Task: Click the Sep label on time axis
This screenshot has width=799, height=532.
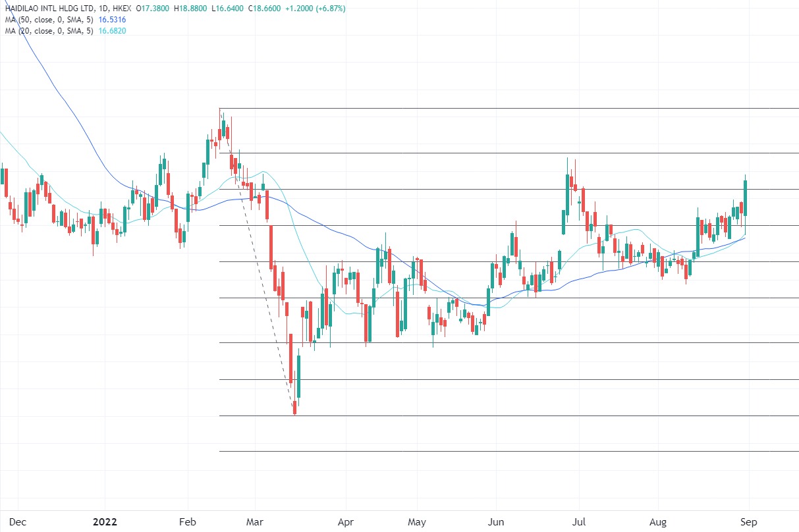Action: 748,522
